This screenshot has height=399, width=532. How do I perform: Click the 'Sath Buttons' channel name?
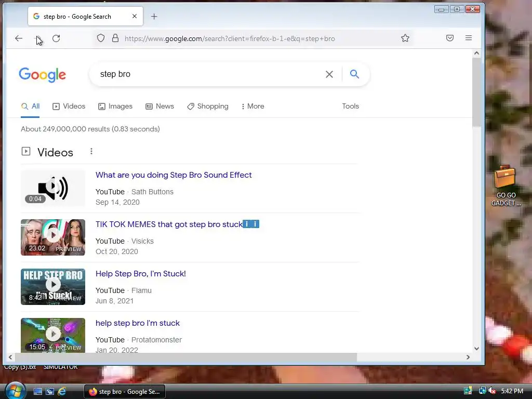152,192
